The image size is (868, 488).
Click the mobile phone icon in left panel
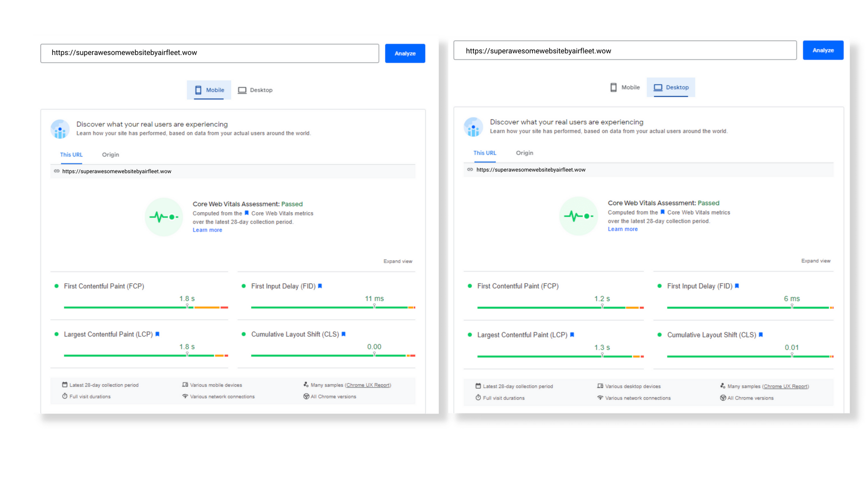[198, 90]
